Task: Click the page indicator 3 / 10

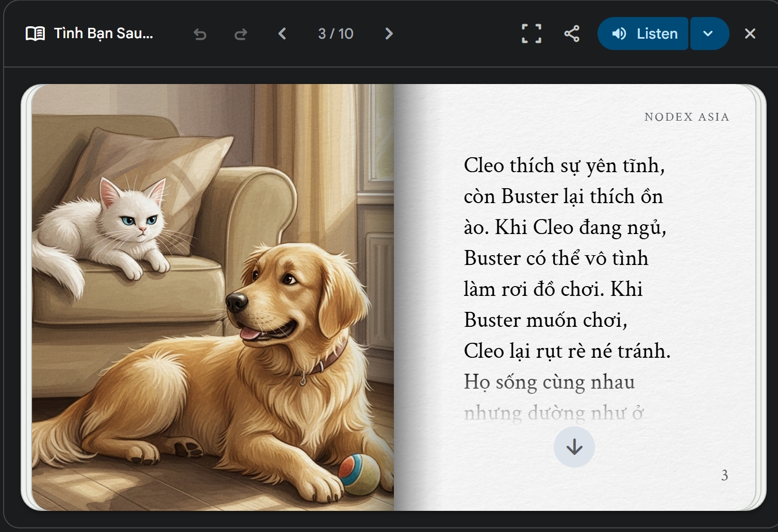Action: 336,34
